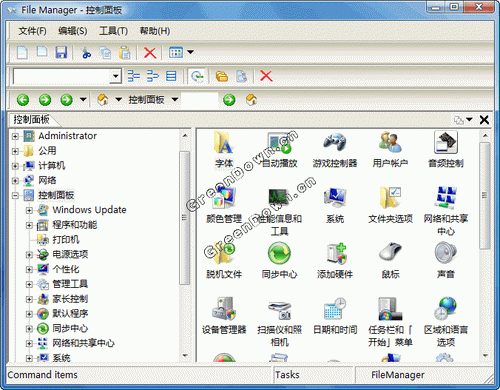Expand the Administrator tree node
The width and height of the screenshot is (500, 390).
click(x=15, y=136)
